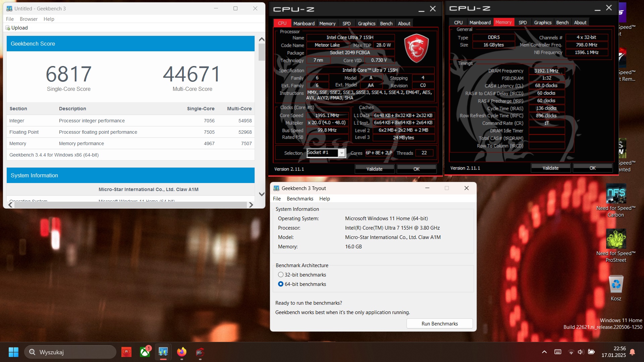Click the Integer row in results table
This screenshot has width=644, height=362.
tap(130, 121)
